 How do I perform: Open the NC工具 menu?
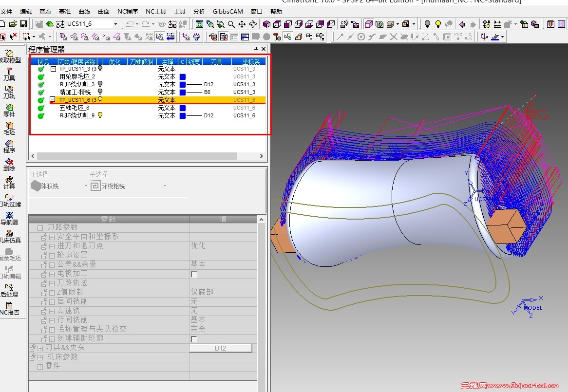(156, 12)
